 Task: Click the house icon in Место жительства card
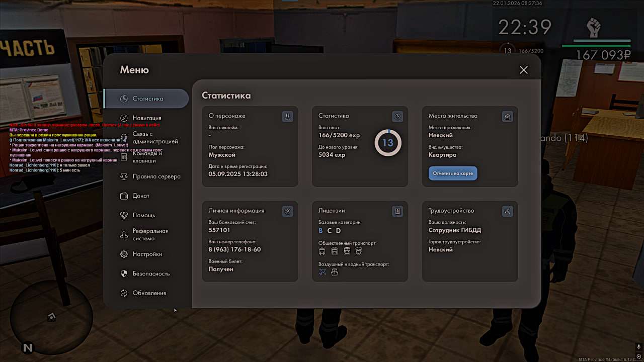(x=508, y=117)
